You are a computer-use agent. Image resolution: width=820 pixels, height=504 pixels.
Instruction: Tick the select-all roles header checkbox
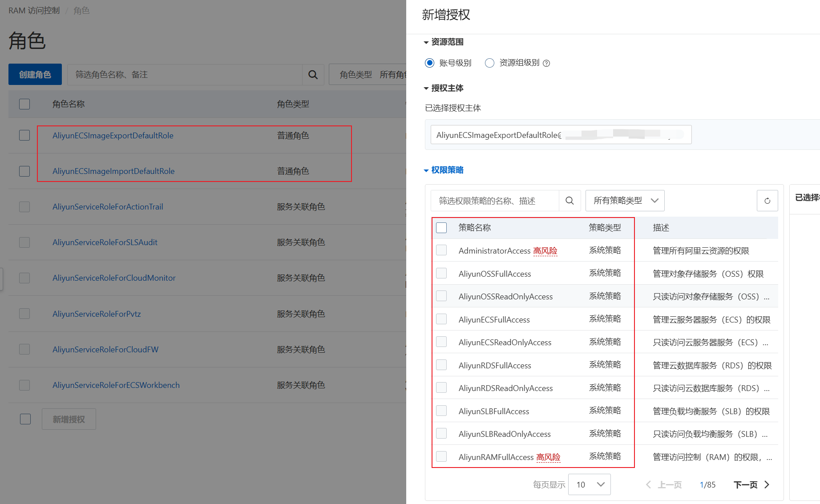(24, 104)
